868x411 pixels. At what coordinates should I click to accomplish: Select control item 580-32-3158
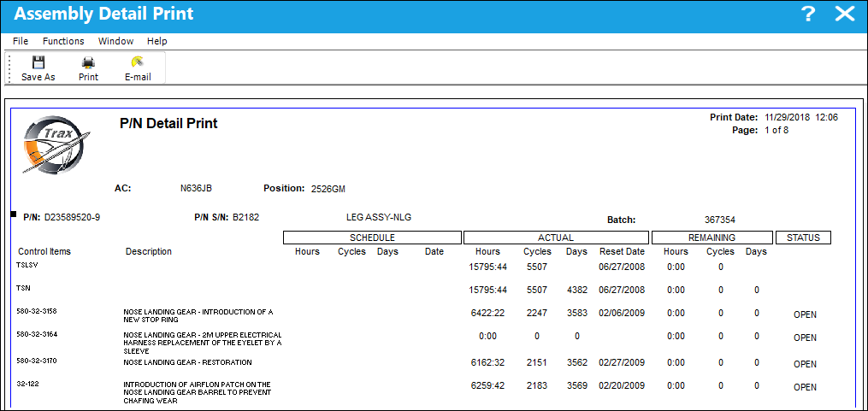[37, 311]
